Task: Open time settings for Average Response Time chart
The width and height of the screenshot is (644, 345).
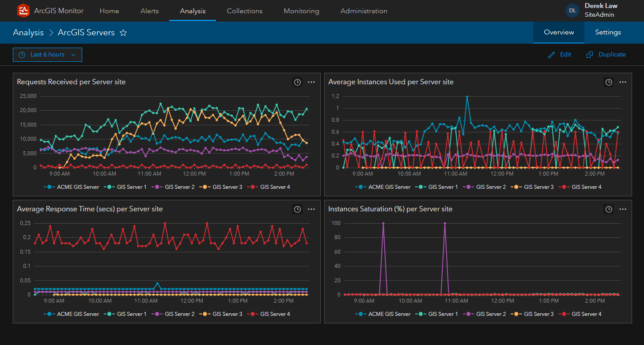Action: [x=298, y=209]
